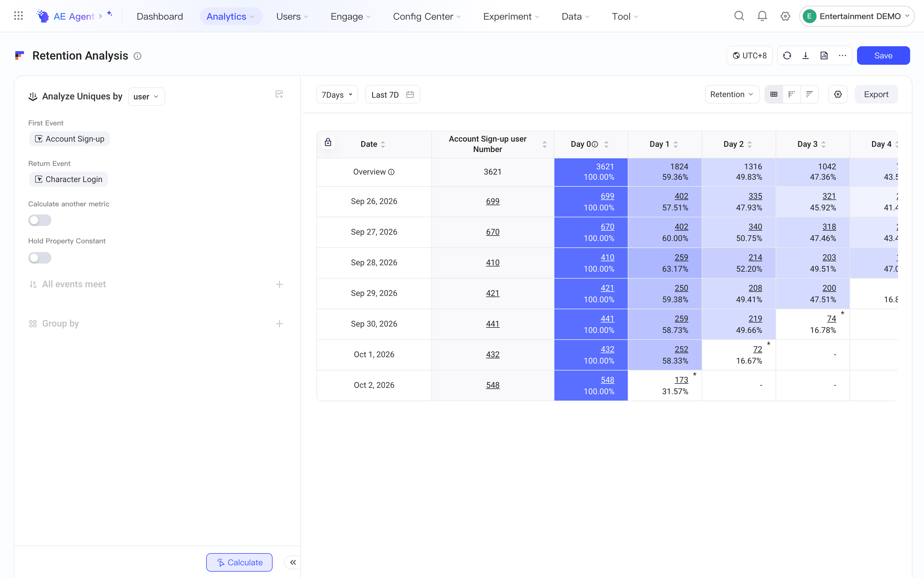Select the Character Login return event
The width and height of the screenshot is (924, 578).
[x=69, y=179]
